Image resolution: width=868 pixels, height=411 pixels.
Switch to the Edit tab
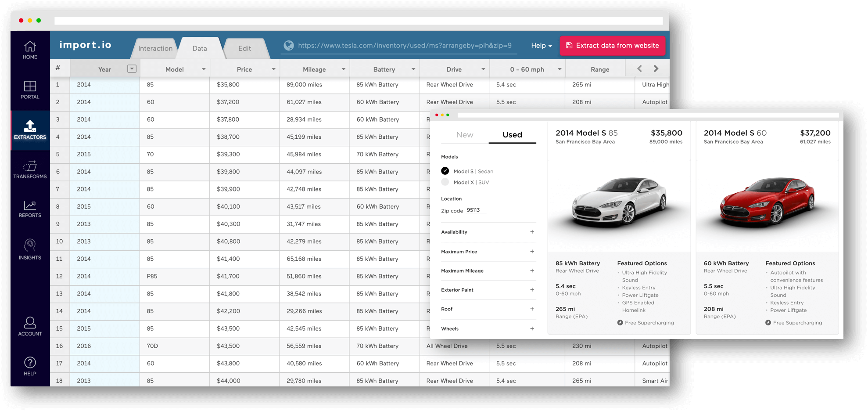pos(244,48)
